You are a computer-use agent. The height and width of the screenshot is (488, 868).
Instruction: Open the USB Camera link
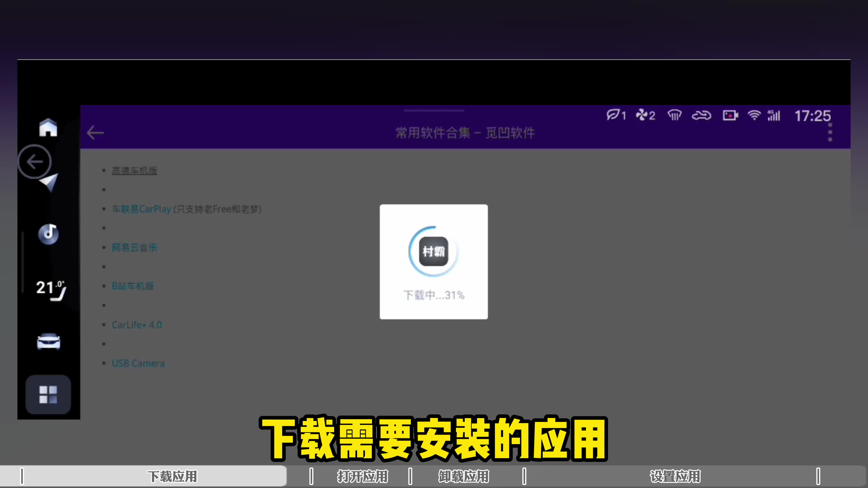pyautogui.click(x=138, y=363)
